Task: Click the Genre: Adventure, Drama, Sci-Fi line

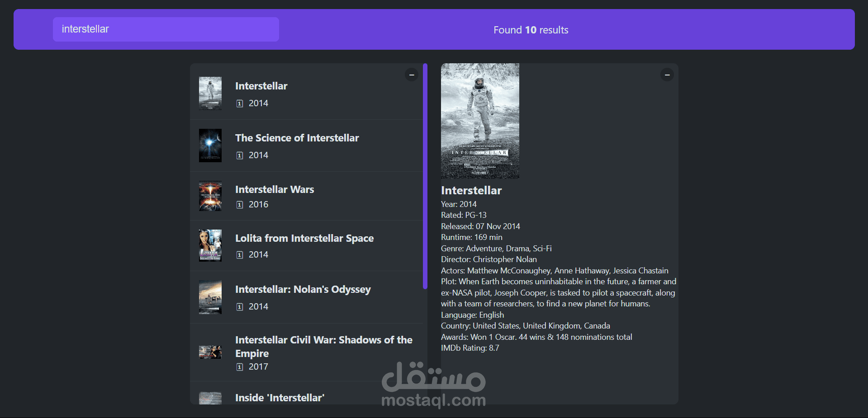Action: click(x=496, y=249)
